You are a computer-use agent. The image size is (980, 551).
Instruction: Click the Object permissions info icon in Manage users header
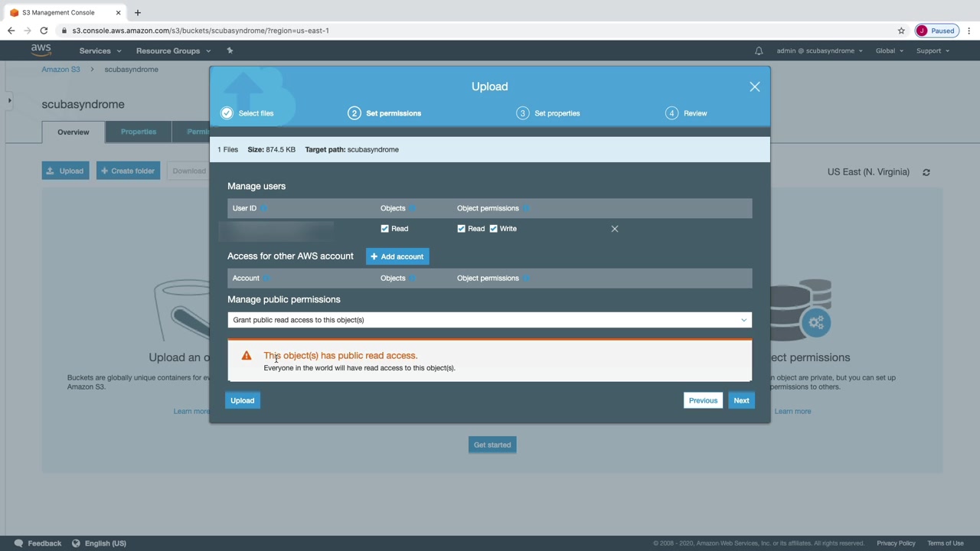(x=526, y=208)
